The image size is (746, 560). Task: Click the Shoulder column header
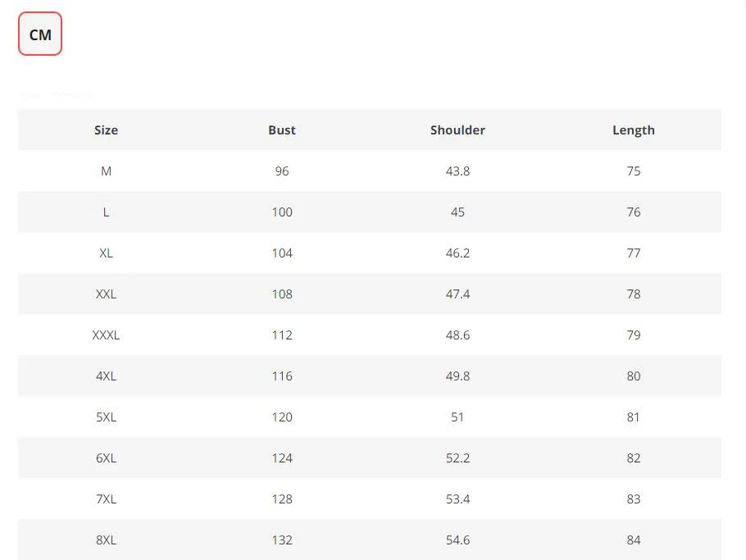click(457, 130)
